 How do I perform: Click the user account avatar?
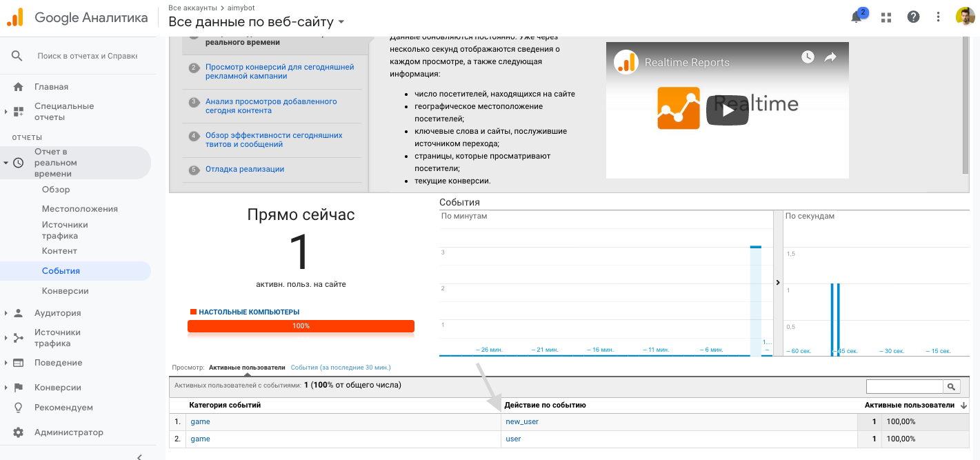965,17
